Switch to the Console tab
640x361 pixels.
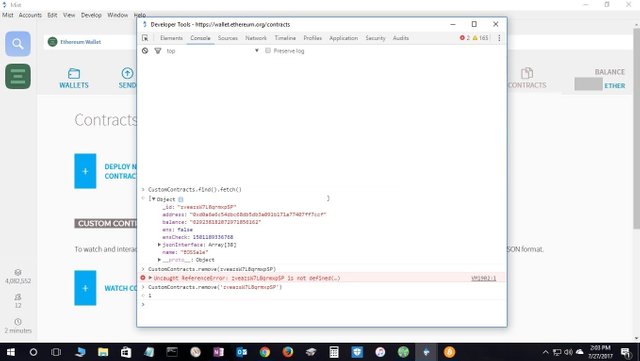pos(200,38)
